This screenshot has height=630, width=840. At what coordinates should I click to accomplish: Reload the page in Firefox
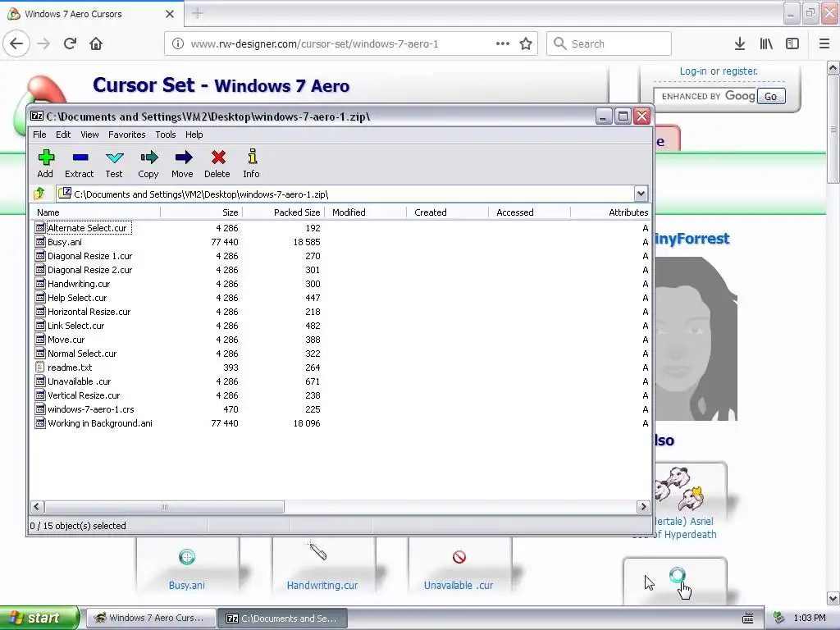pyautogui.click(x=71, y=43)
